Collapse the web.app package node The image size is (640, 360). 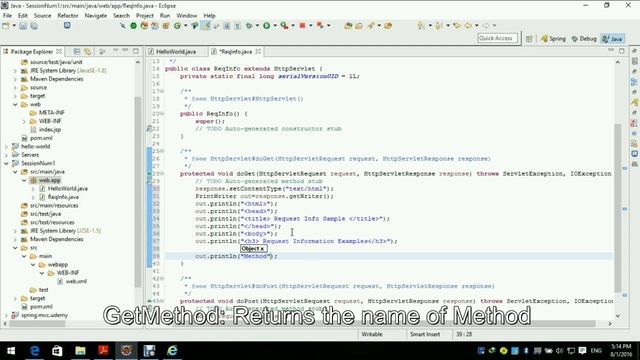point(24,180)
